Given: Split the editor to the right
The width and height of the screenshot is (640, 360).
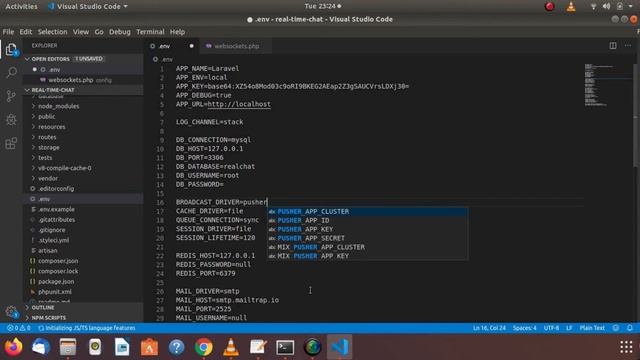Looking at the screenshot, I should [613, 46].
